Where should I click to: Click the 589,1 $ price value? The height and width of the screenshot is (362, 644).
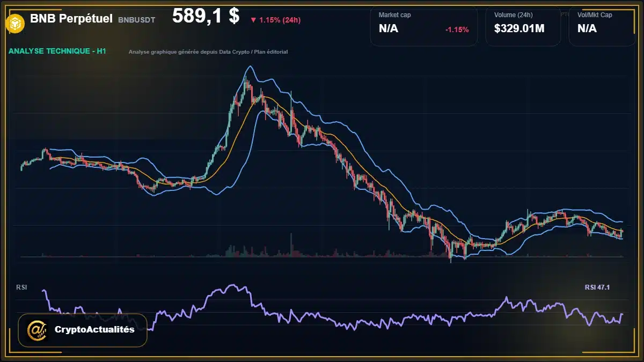click(206, 16)
